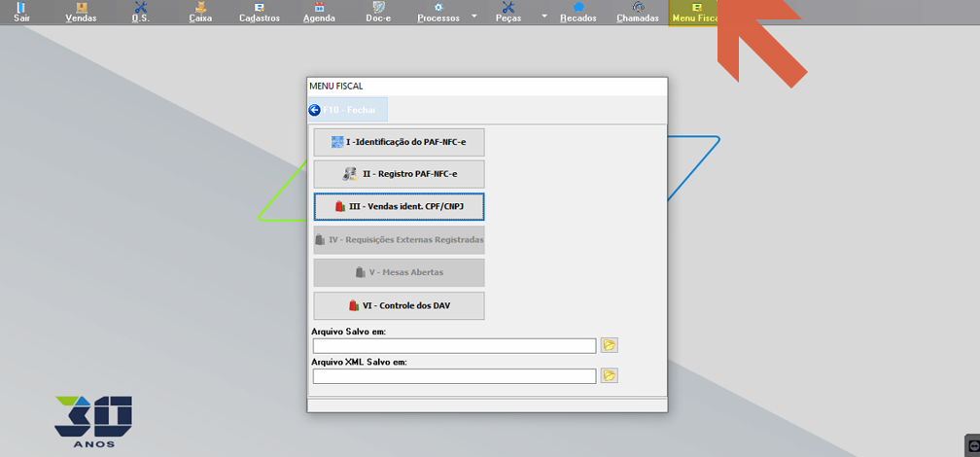Open VI - Controle dos DAV

tap(399, 305)
